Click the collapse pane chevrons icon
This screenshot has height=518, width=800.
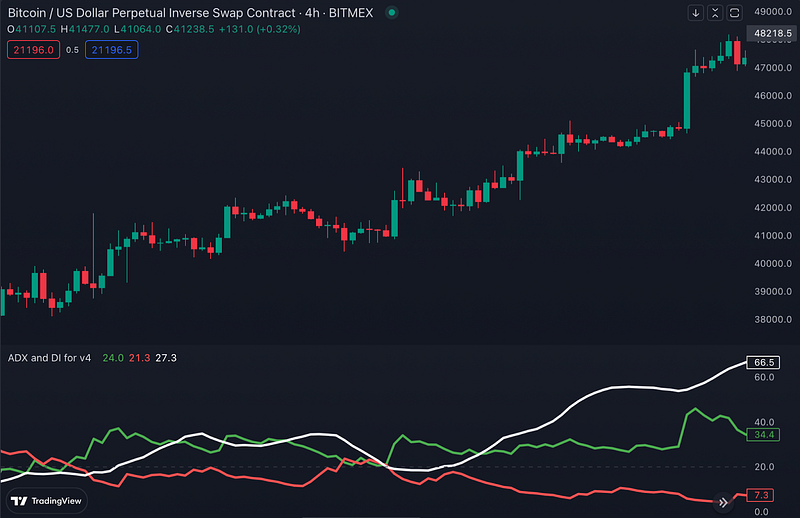(x=715, y=13)
